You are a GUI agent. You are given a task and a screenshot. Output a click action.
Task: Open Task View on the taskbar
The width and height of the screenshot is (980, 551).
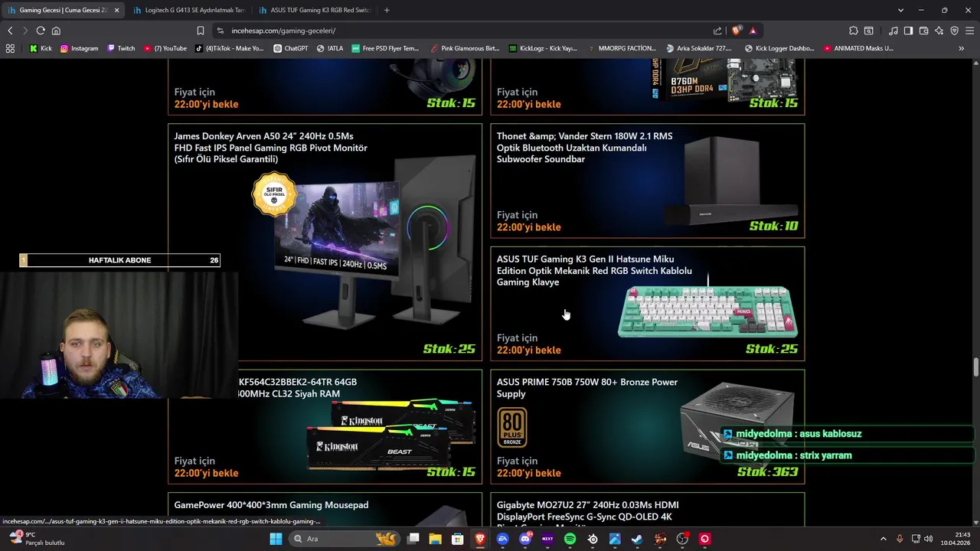pos(413,539)
